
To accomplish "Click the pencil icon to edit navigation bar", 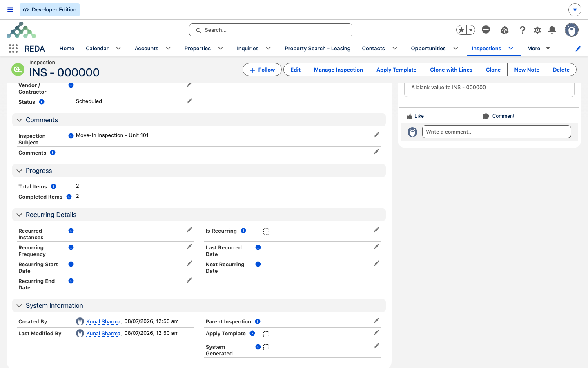I will 578,49.
